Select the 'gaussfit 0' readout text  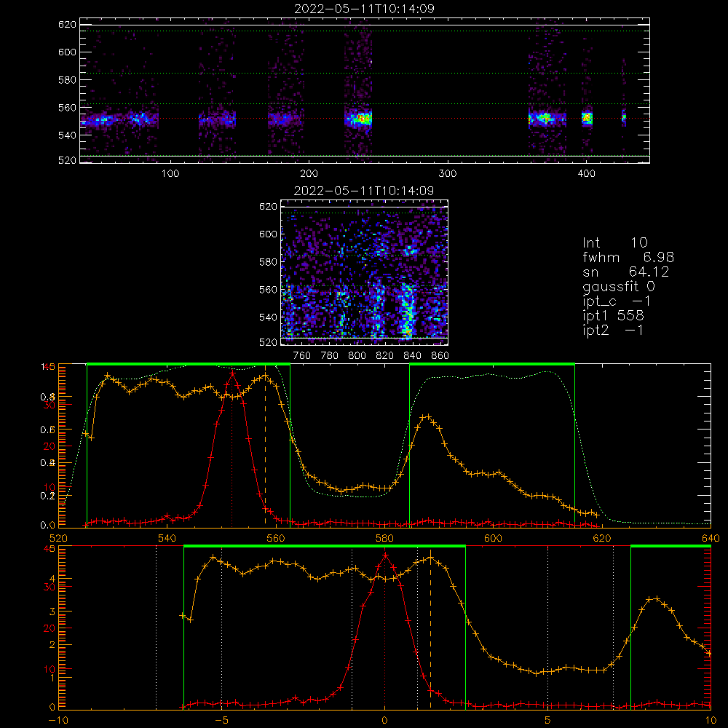[618, 286]
